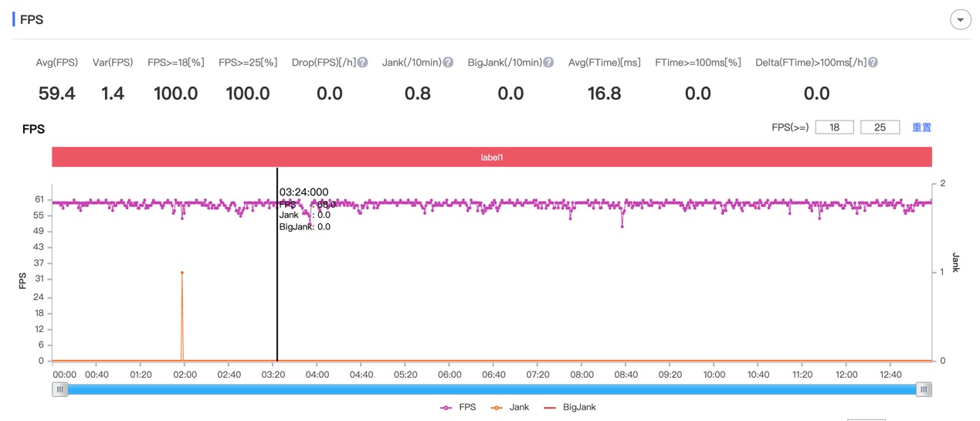This screenshot has height=421, width=980.
Task: Toggle the Jank series in the legend
Action: point(510,407)
